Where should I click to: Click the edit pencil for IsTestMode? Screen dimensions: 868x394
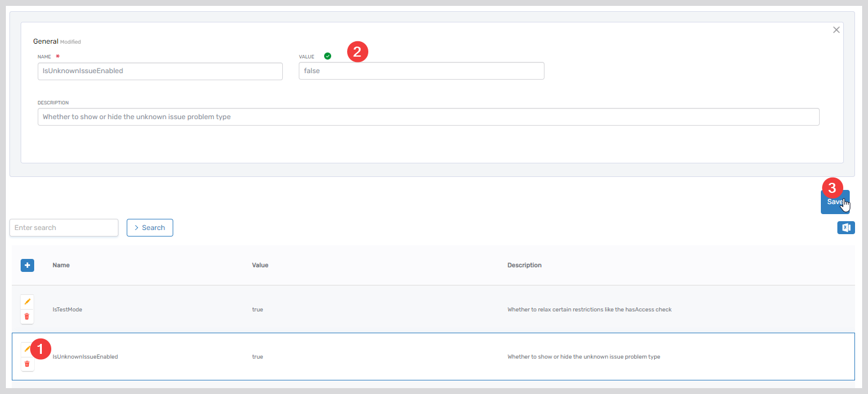(27, 301)
